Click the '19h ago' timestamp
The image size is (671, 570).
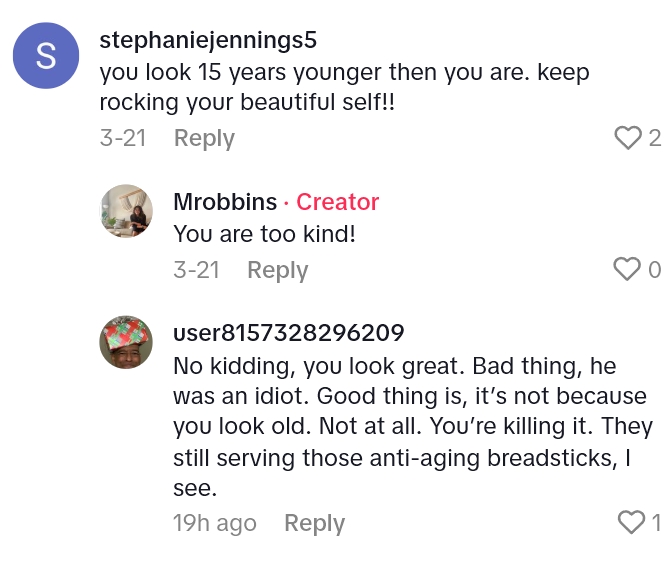point(214,523)
